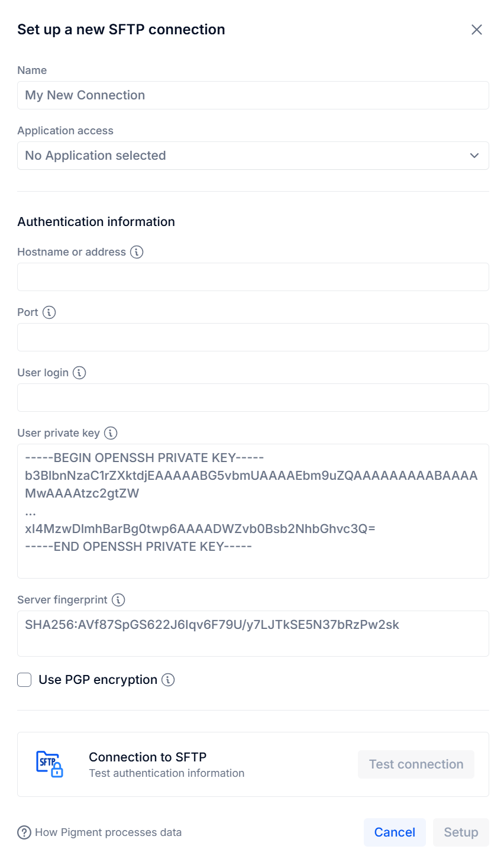Viewport: 504px width, 862px height.
Task: Click the User private key info icon
Action: (111, 433)
